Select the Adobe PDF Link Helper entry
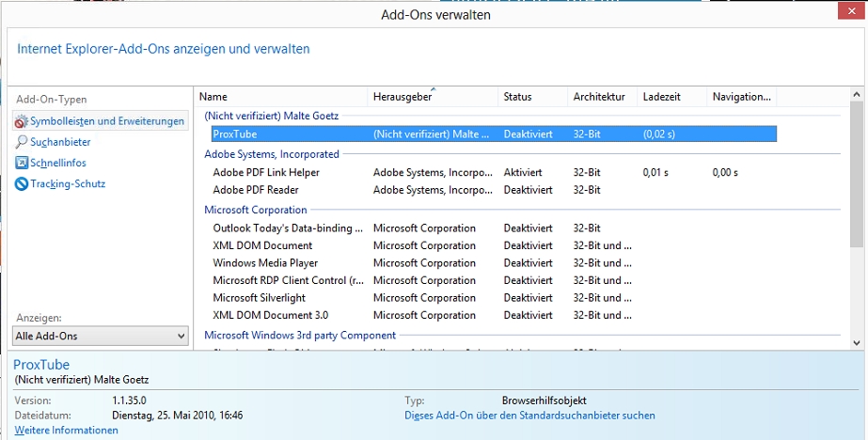 [x=266, y=172]
